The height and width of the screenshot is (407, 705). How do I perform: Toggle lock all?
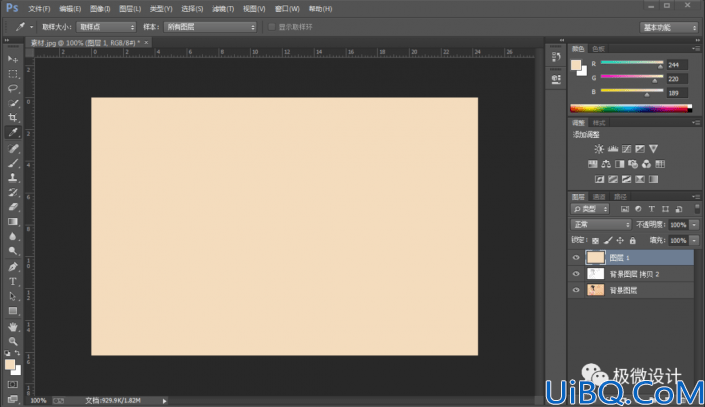[x=633, y=241]
